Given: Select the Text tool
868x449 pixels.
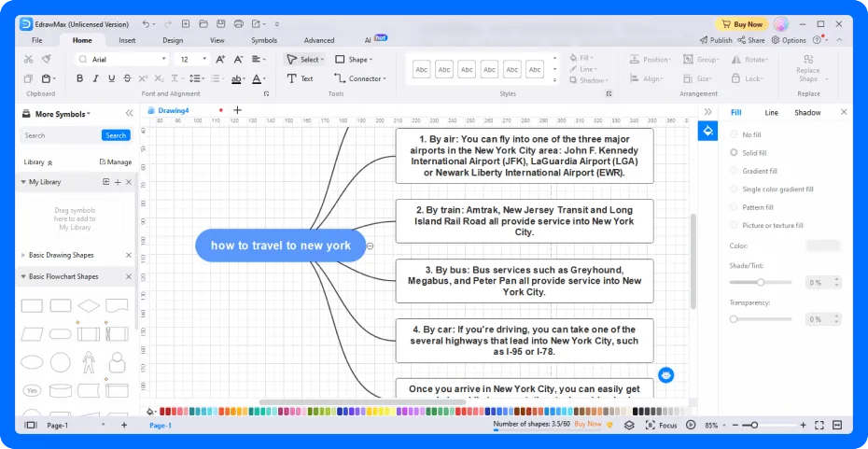Looking at the screenshot, I should pyautogui.click(x=300, y=78).
